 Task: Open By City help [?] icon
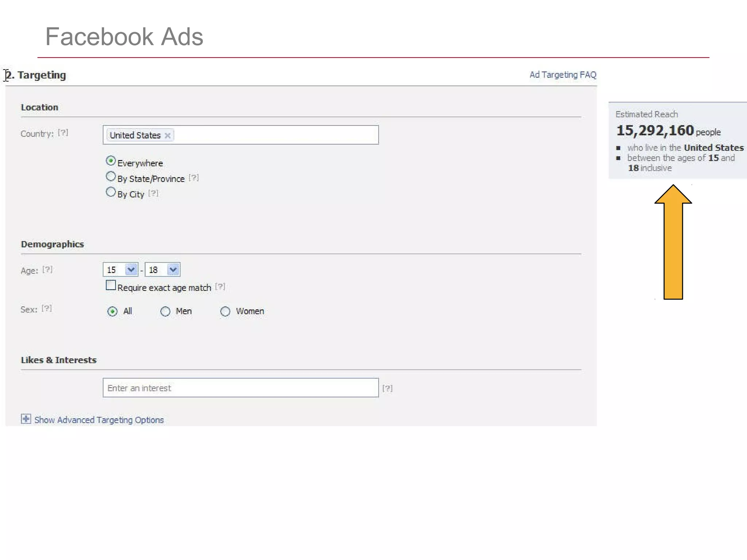coord(153,193)
